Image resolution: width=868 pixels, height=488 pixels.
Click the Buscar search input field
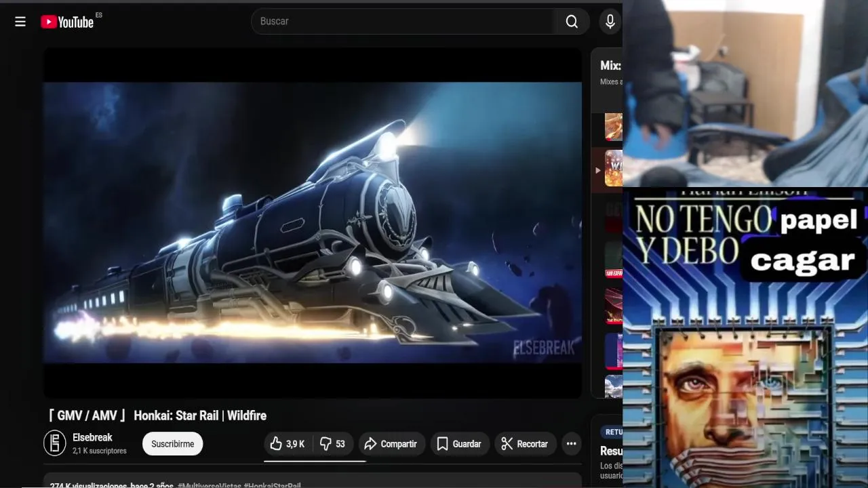(403, 22)
